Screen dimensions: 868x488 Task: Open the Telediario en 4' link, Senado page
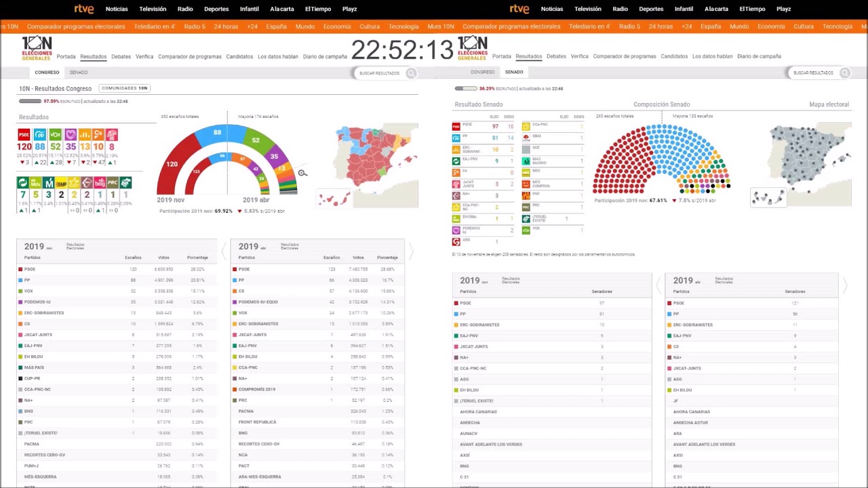589,26
